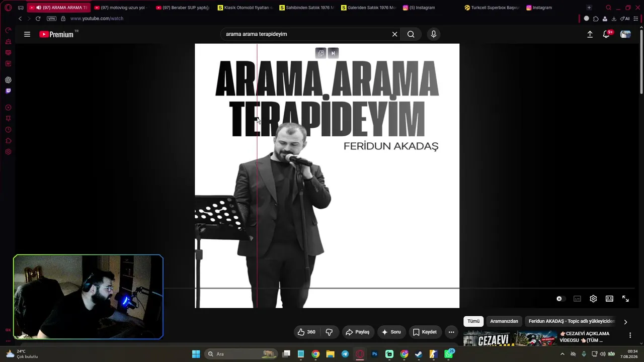Enter fullscreen video mode
The width and height of the screenshot is (644, 362).
point(625,299)
